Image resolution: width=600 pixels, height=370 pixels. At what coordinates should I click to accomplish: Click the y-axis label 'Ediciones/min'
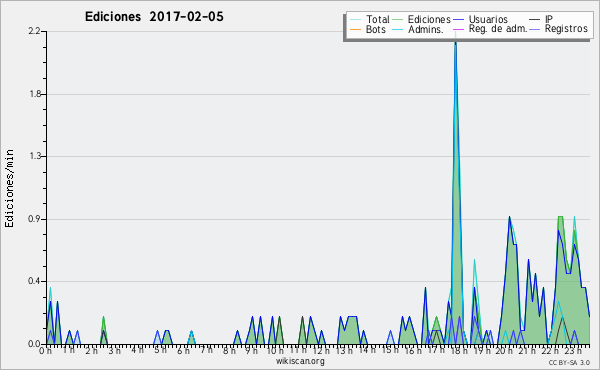pos(9,188)
